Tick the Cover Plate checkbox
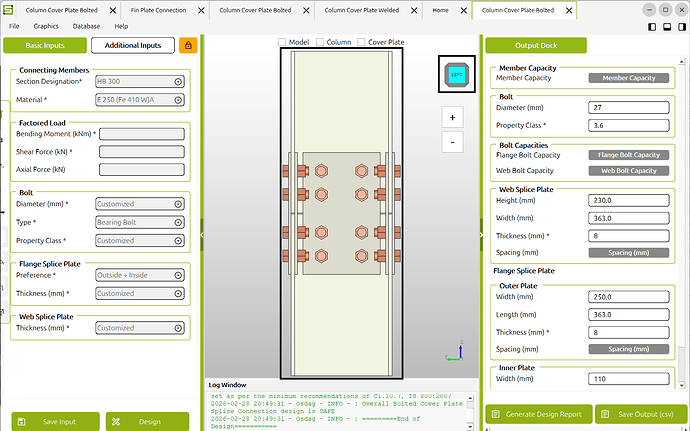The height and width of the screenshot is (431, 690). click(x=362, y=43)
